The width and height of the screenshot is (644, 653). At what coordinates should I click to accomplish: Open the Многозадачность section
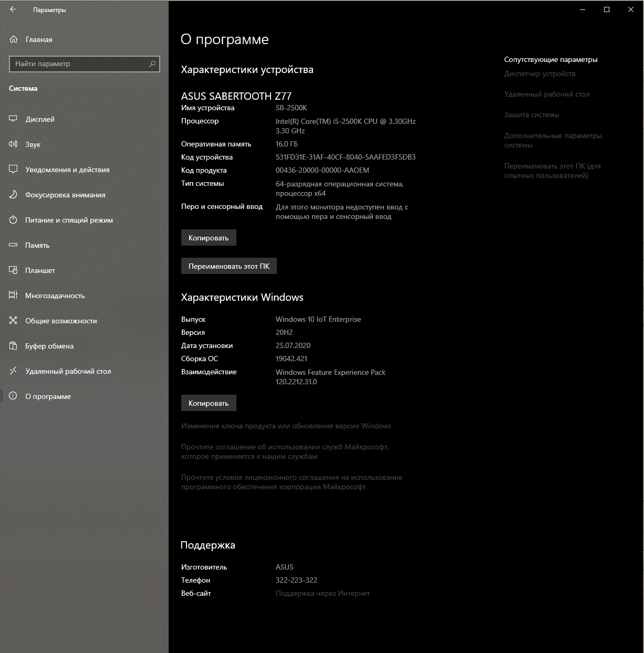84,296
